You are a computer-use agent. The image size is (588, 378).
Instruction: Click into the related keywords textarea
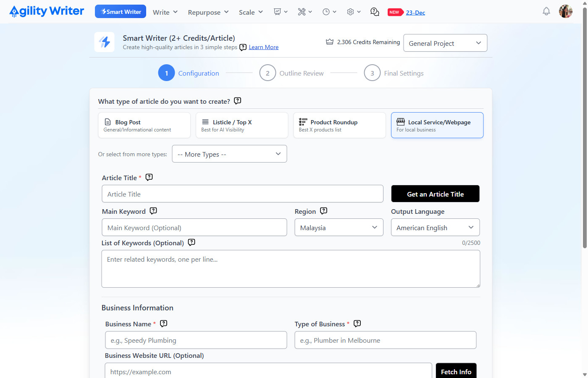pyautogui.click(x=291, y=269)
